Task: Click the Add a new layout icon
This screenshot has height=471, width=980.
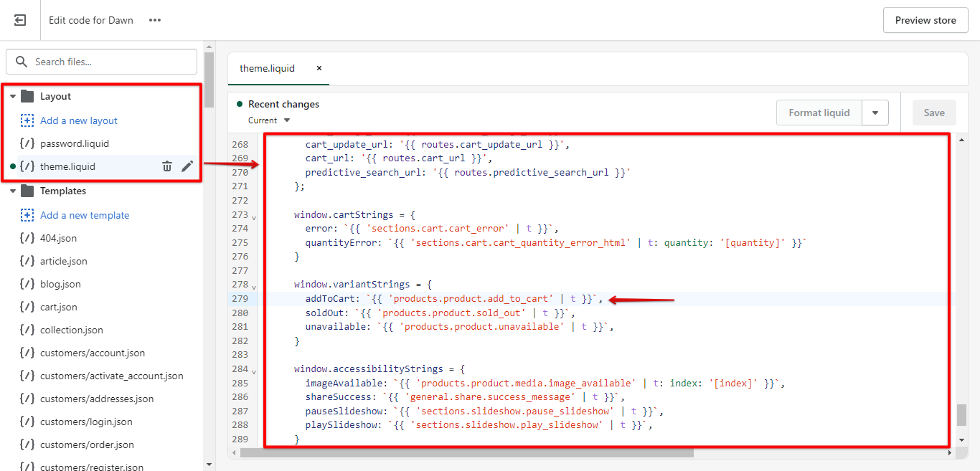Action: coord(27,120)
